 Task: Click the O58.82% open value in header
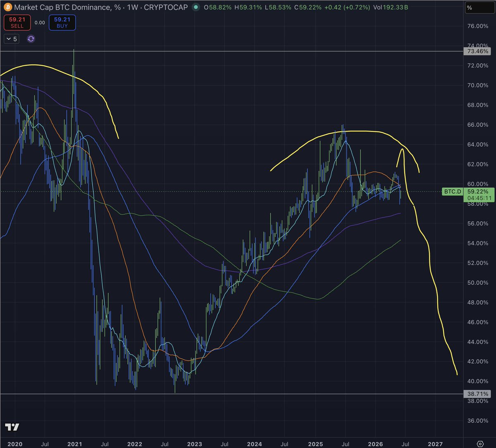click(x=217, y=7)
